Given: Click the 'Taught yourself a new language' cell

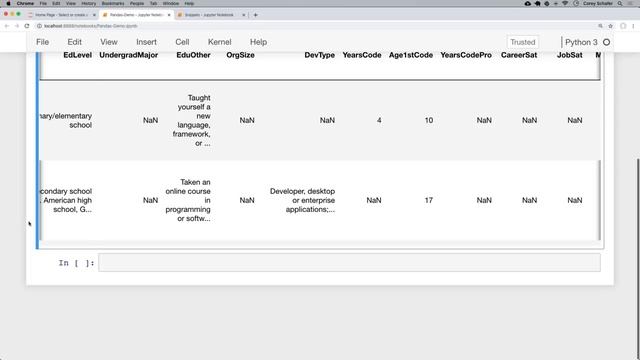Looking at the screenshot, I should [192, 120].
